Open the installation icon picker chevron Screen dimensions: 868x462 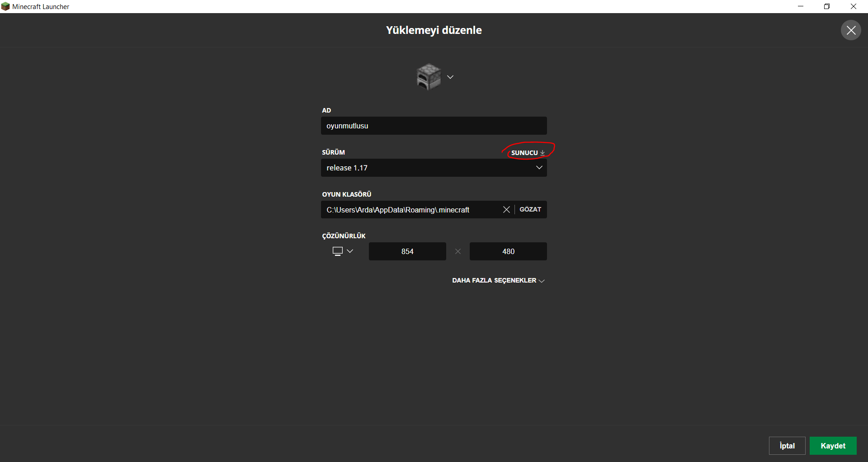click(450, 77)
